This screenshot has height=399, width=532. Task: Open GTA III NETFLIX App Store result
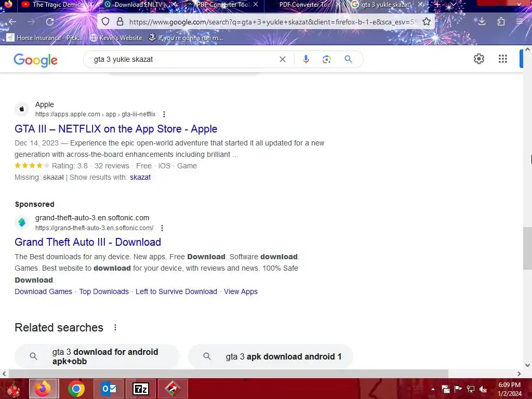[x=116, y=129]
